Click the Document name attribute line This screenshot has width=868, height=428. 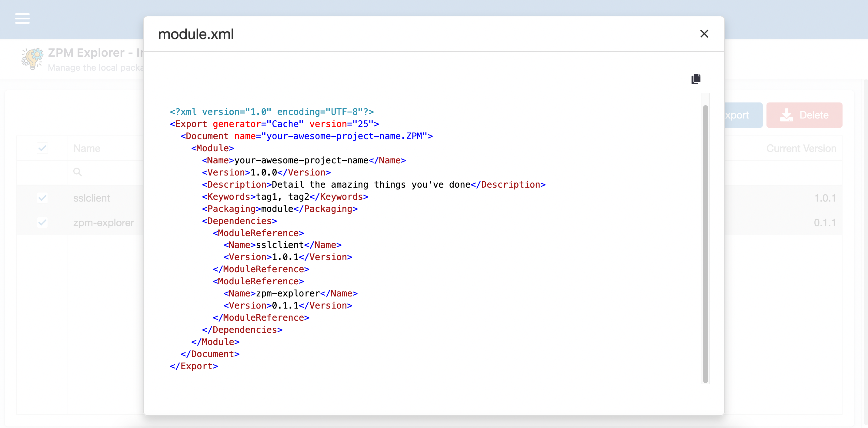pos(306,136)
